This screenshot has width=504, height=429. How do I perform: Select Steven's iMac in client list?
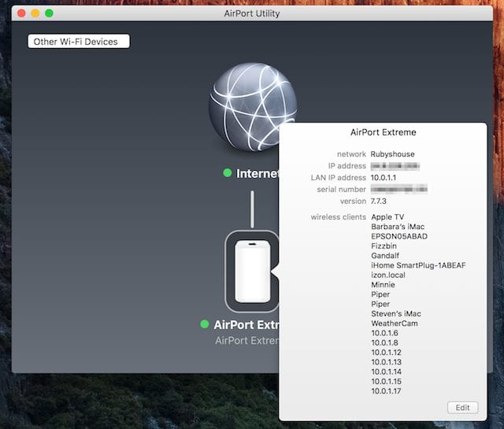click(x=396, y=313)
